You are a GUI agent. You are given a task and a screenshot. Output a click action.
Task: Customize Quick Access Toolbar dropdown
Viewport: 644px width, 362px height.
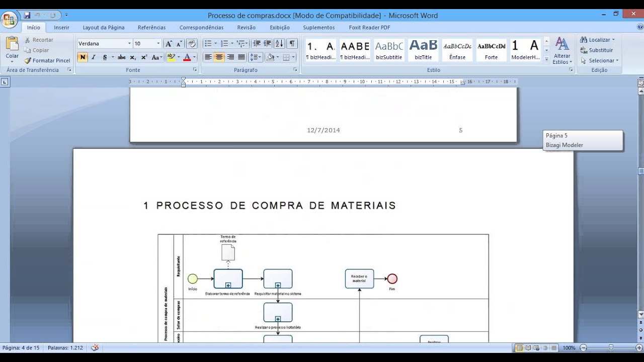tap(67, 15)
